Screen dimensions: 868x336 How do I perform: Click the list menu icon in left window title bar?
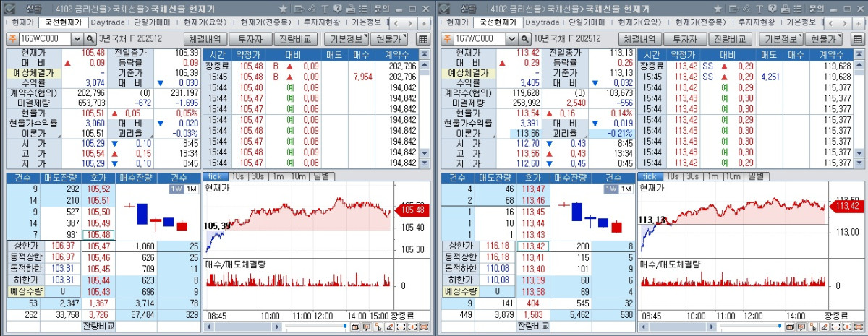tap(363, 9)
